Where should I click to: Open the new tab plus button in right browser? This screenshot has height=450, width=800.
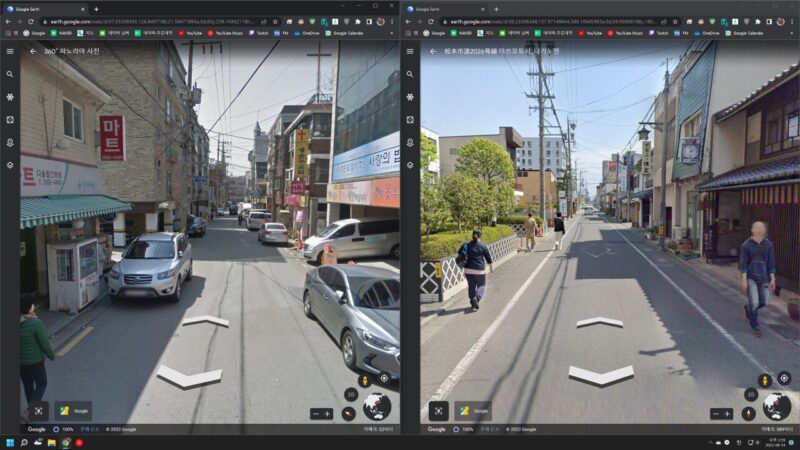click(x=496, y=8)
